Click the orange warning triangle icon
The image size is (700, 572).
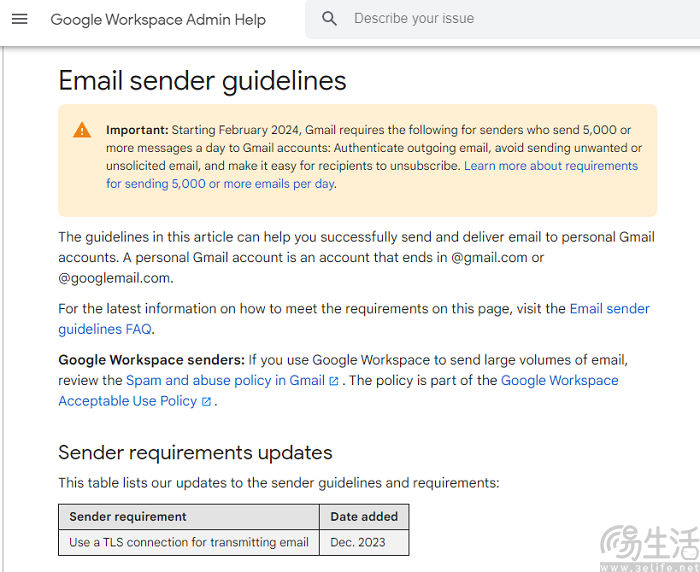pyautogui.click(x=82, y=130)
